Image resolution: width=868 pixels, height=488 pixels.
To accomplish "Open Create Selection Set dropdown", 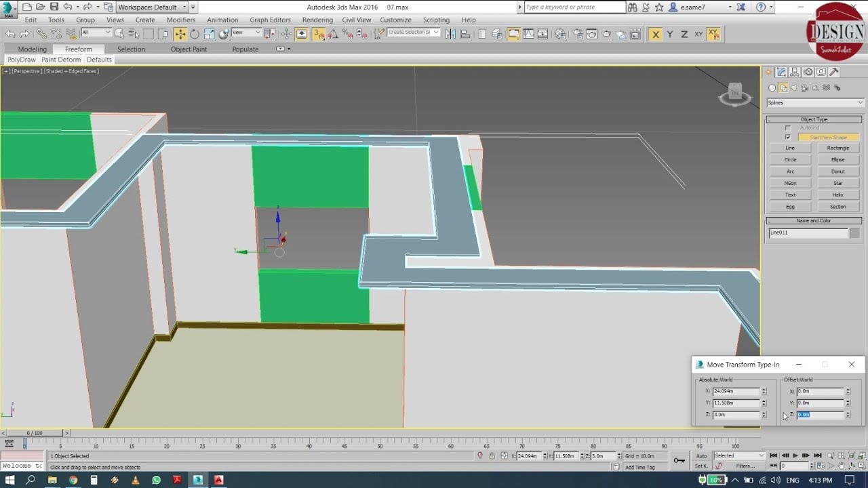I will (x=414, y=33).
